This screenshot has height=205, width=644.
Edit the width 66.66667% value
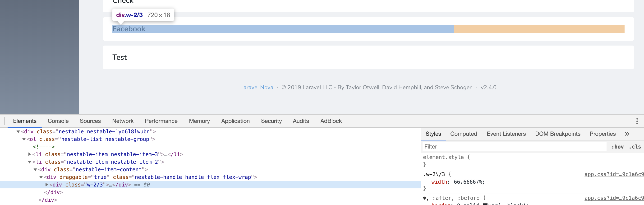[x=468, y=182]
